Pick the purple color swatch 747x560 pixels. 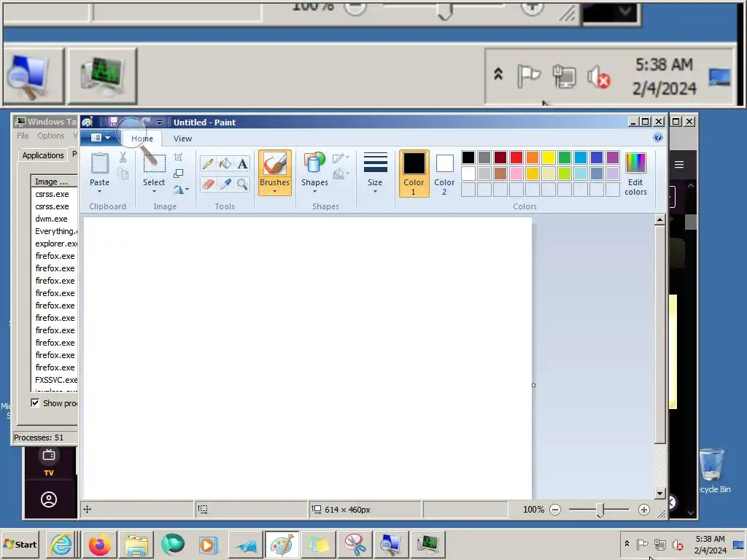pyautogui.click(x=613, y=157)
